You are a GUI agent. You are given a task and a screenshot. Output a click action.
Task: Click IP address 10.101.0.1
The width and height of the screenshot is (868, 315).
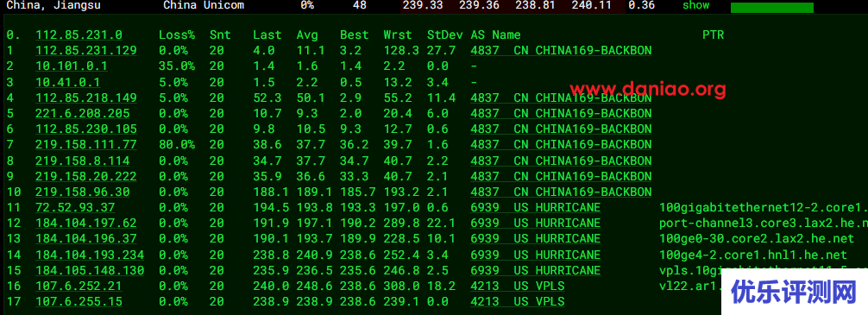click(72, 66)
